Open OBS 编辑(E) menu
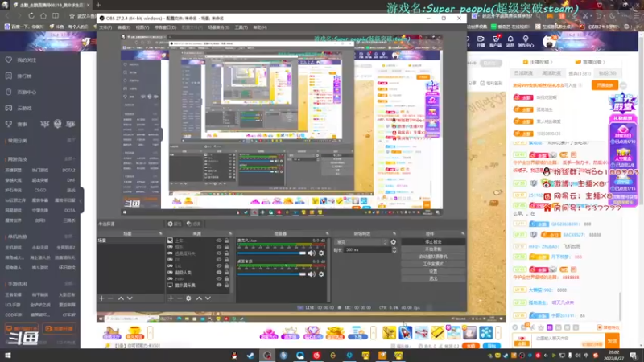The height and width of the screenshot is (362, 644). (x=124, y=27)
